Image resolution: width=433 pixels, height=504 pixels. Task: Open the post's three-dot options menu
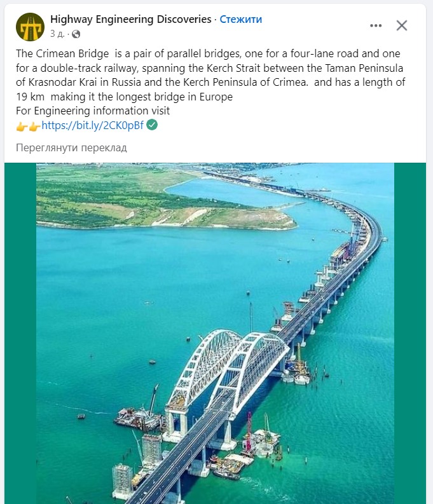(376, 26)
